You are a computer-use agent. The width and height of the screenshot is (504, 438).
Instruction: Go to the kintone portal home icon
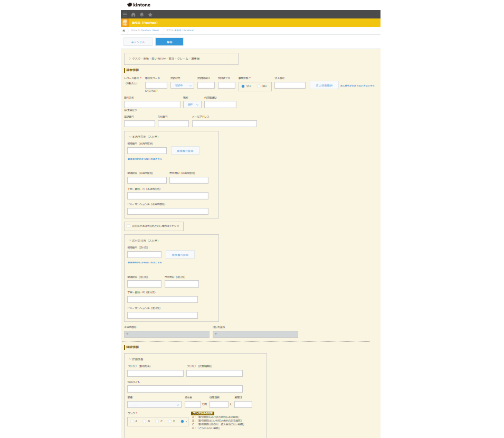(134, 14)
